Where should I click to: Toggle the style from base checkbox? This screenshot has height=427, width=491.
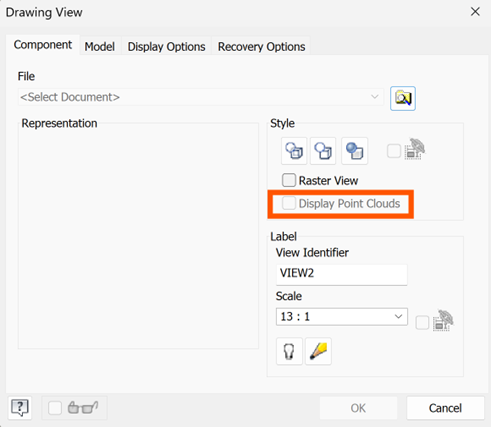pyautogui.click(x=394, y=151)
